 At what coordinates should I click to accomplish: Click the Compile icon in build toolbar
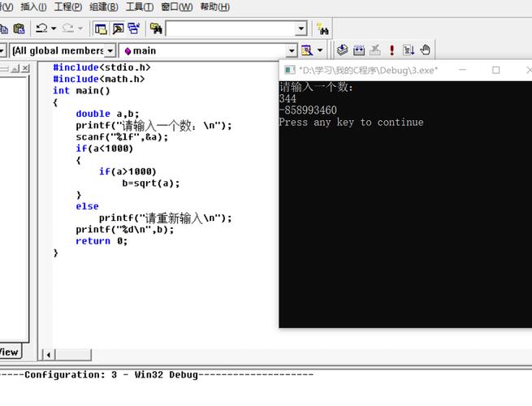(x=343, y=50)
